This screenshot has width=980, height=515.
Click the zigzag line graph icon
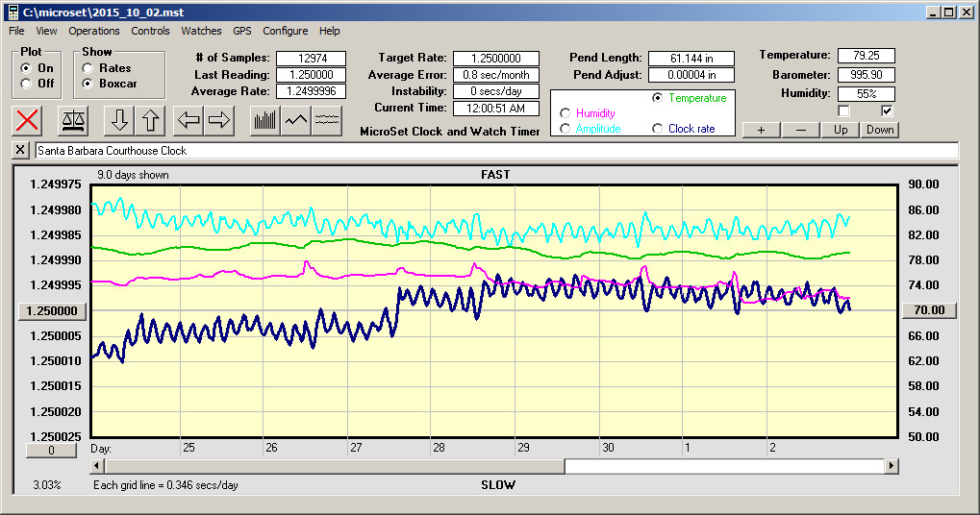point(295,120)
